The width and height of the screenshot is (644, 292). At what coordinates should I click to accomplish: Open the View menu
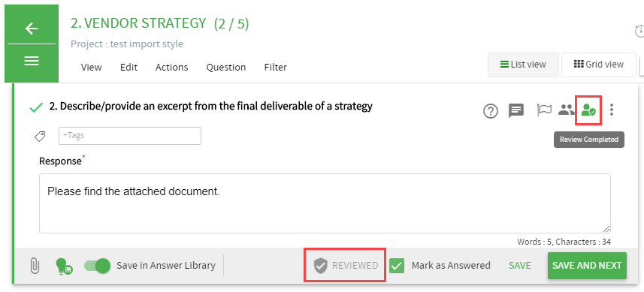[x=91, y=68]
